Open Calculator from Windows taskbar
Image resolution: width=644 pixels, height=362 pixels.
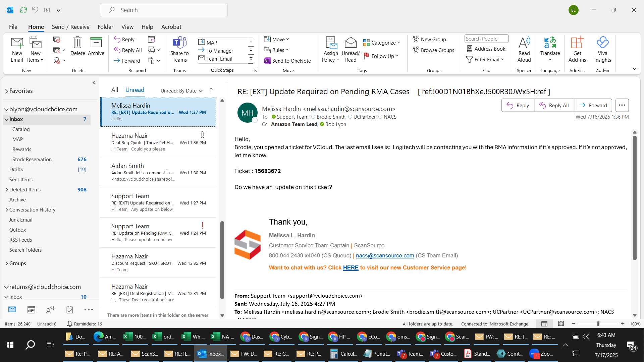[x=344, y=354]
